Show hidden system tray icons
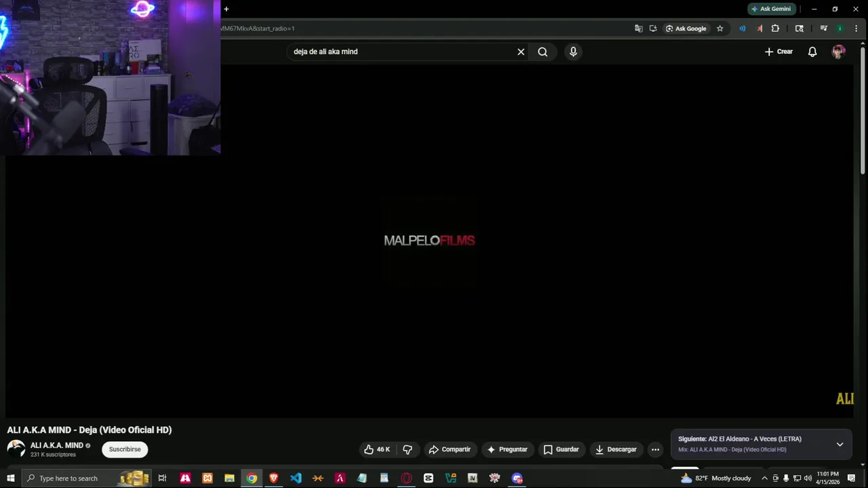 765,479
